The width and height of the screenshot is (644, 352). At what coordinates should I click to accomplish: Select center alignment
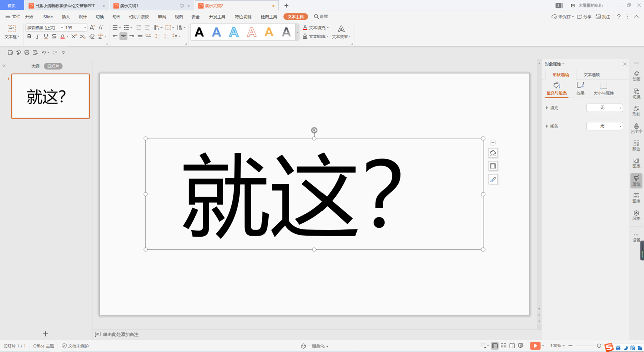pyautogui.click(x=123, y=36)
